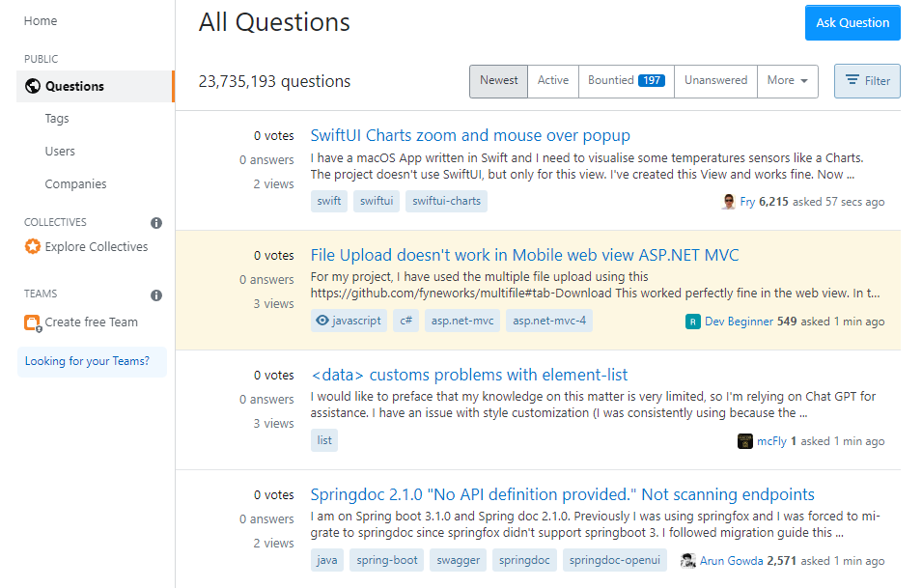Click the swagger tag

point(458,560)
